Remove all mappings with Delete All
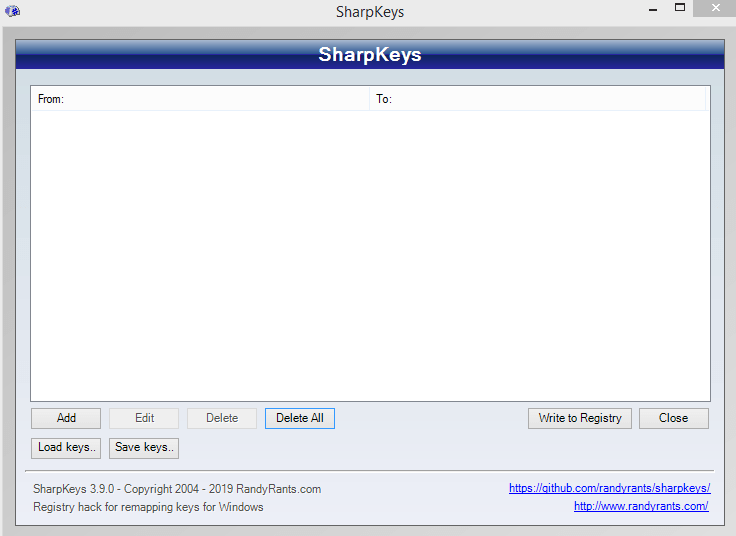 point(300,418)
